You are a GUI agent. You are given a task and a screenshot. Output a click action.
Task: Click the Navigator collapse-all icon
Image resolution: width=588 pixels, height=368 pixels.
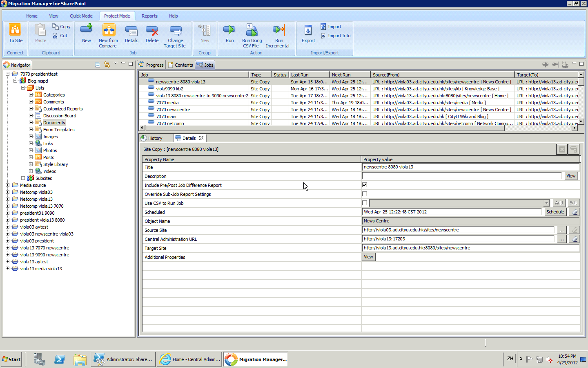click(98, 65)
